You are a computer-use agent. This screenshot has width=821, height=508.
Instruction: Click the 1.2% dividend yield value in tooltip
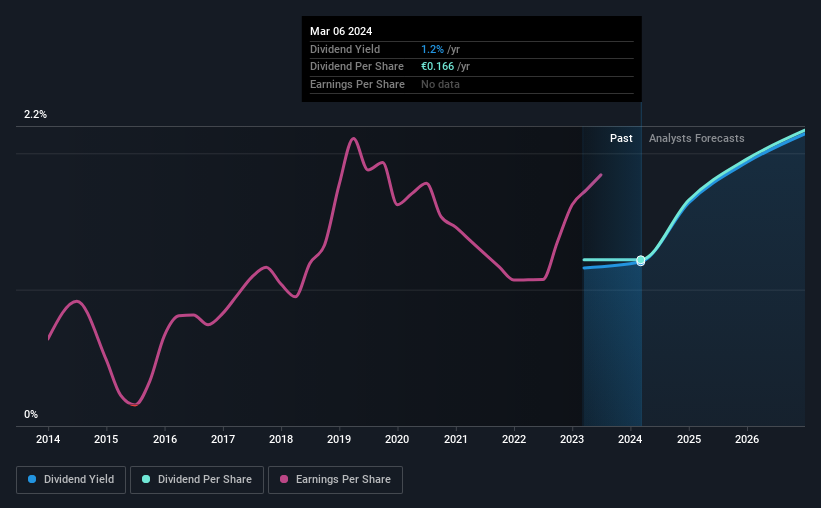[432, 49]
